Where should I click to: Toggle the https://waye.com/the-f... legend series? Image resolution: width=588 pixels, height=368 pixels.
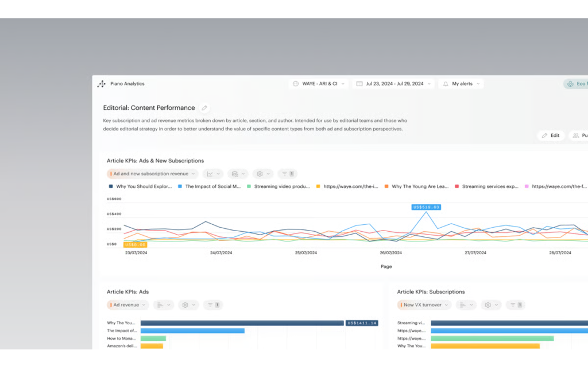tap(556, 186)
